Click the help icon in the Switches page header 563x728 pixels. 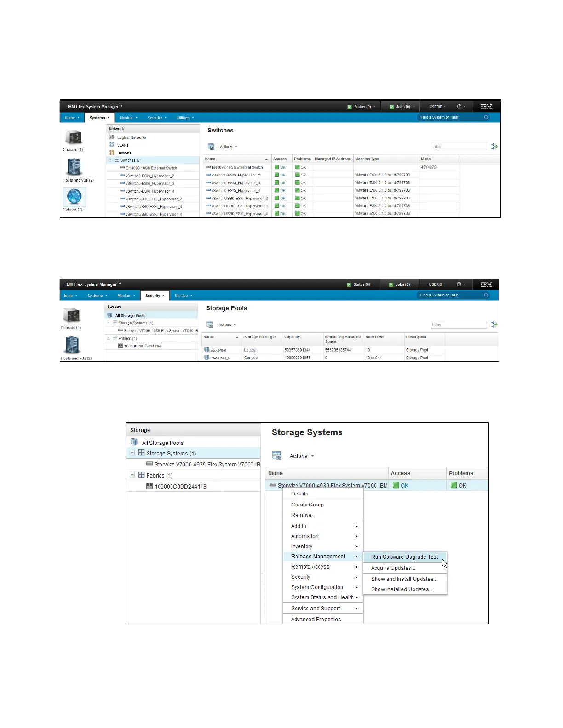pyautogui.click(x=459, y=106)
